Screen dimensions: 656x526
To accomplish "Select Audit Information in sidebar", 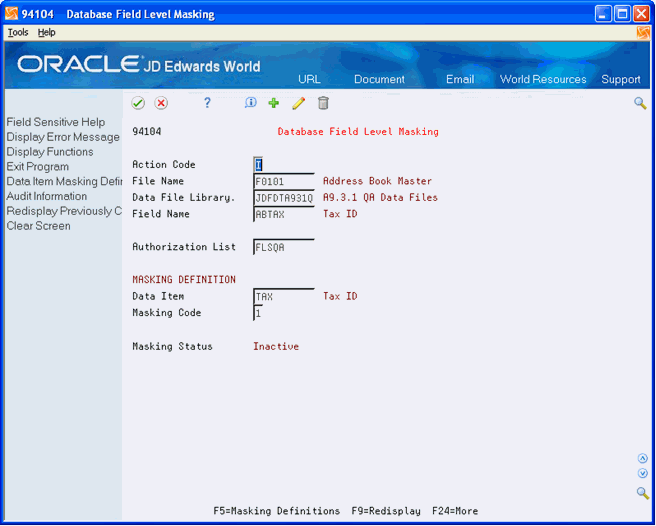I will click(47, 196).
